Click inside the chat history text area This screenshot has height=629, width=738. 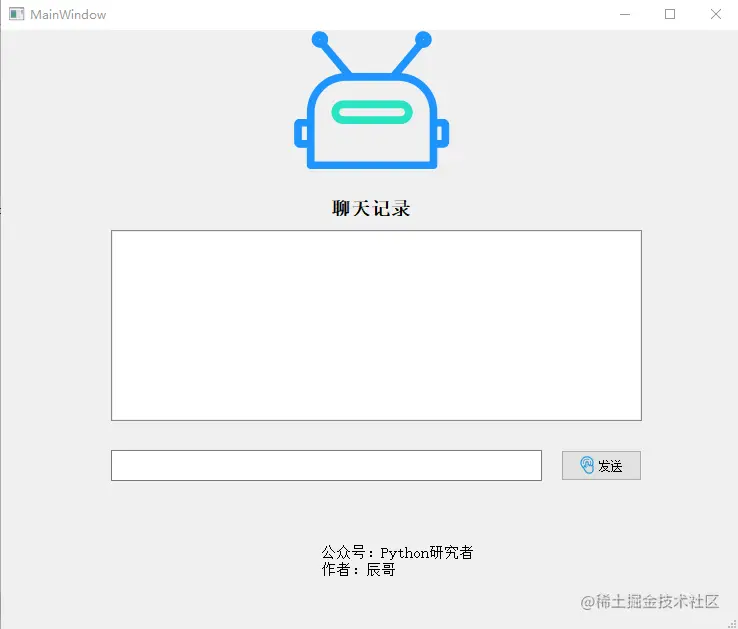376,325
